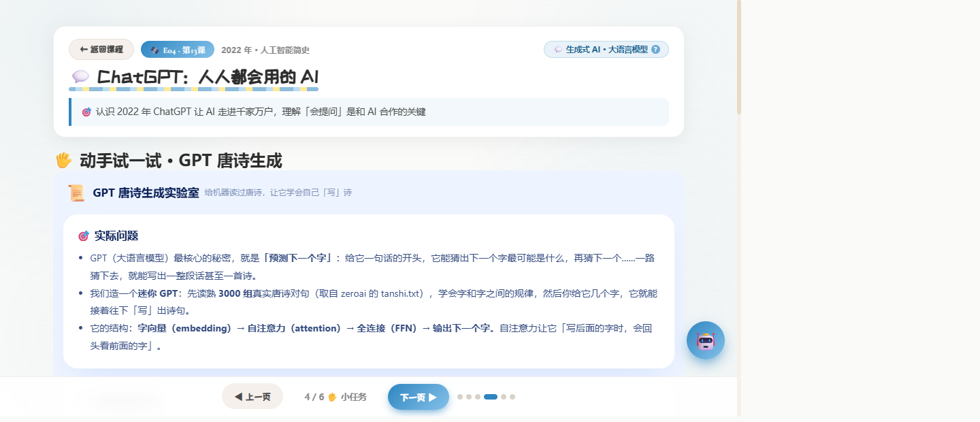Click the bullet about 预测下一个字
The image size is (980, 422).
tap(372, 267)
